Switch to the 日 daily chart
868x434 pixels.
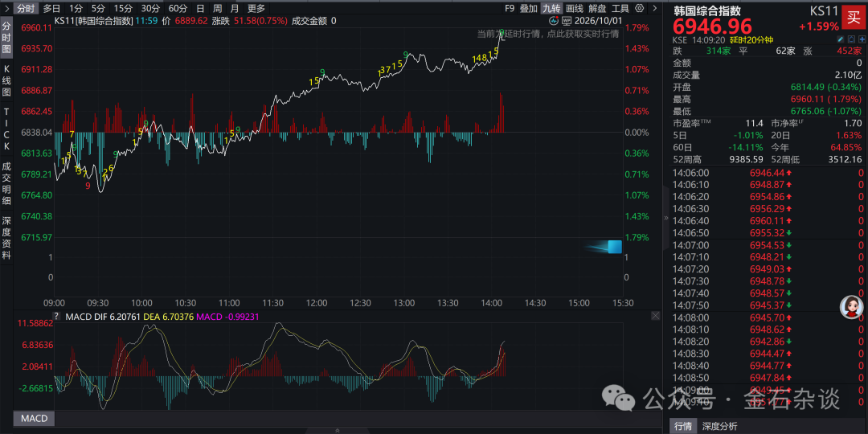point(200,8)
